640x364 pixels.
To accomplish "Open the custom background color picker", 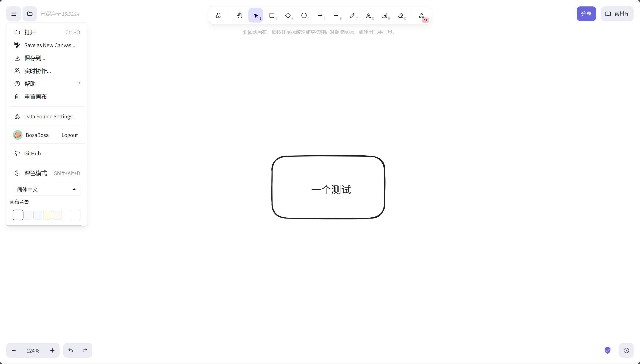I will tap(75, 215).
